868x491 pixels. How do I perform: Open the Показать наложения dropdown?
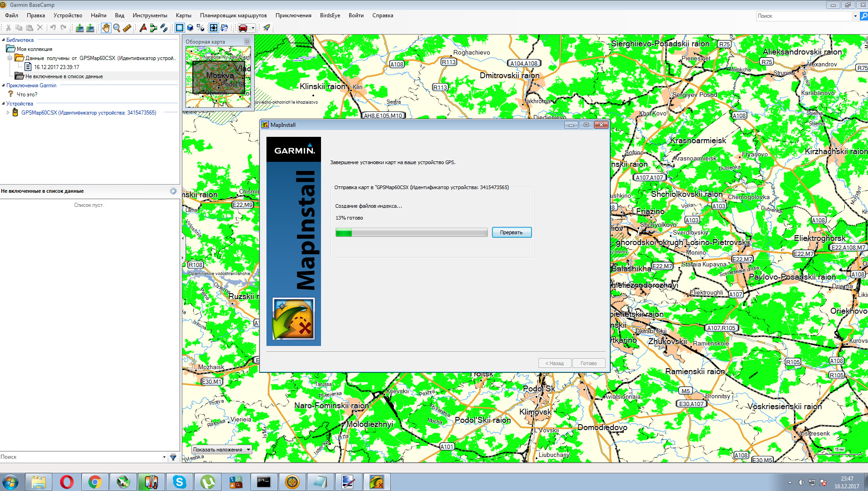221,450
